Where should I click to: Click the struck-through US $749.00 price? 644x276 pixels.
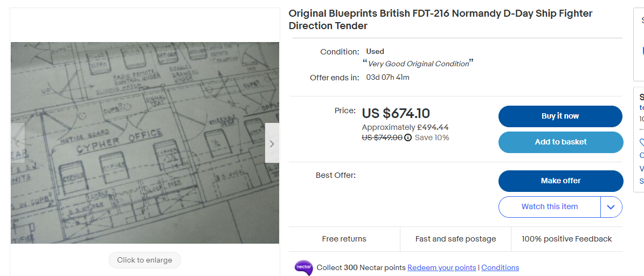[382, 137]
